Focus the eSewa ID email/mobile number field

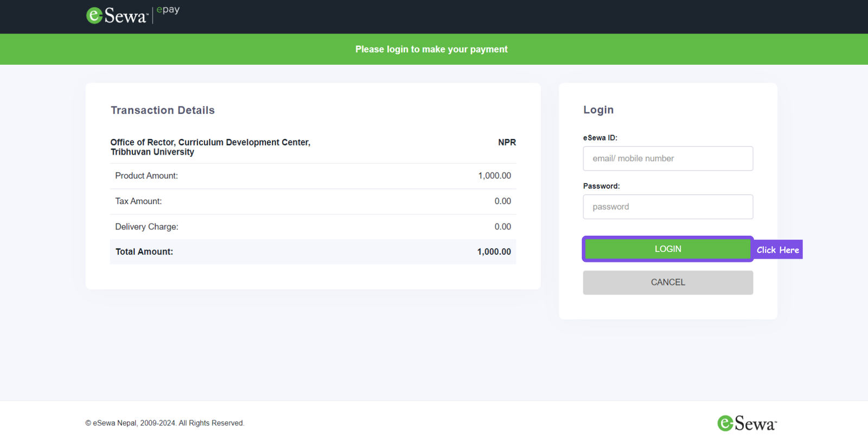point(668,159)
